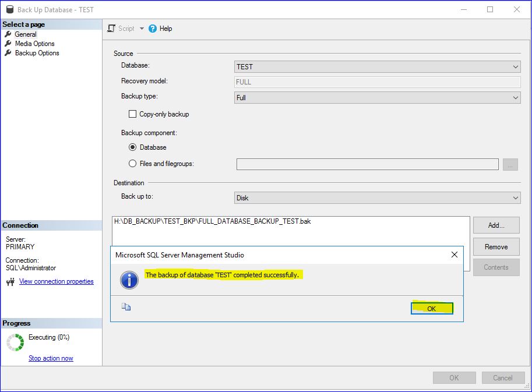The height and width of the screenshot is (392, 532).
Task: Open the Script dropdown arrow
Action: (x=142, y=29)
